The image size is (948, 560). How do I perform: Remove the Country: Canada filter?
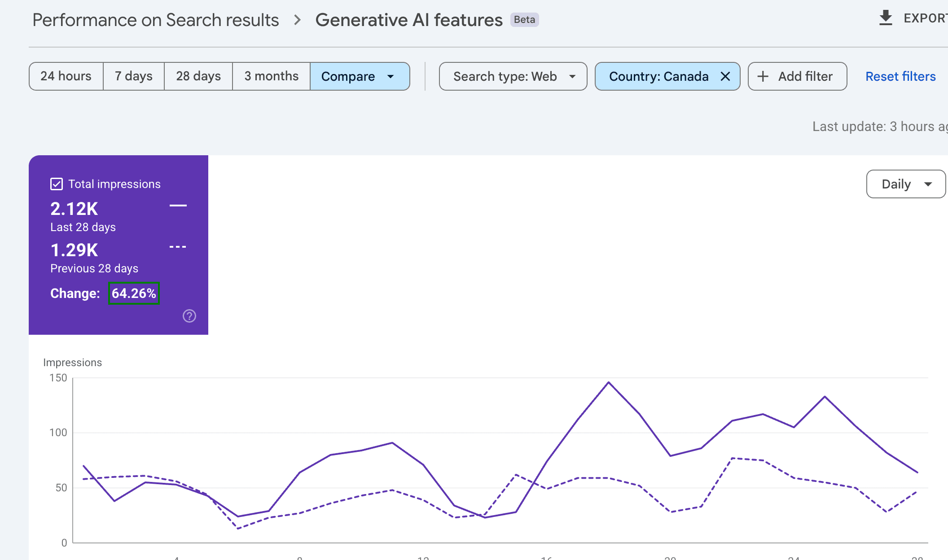click(x=725, y=77)
